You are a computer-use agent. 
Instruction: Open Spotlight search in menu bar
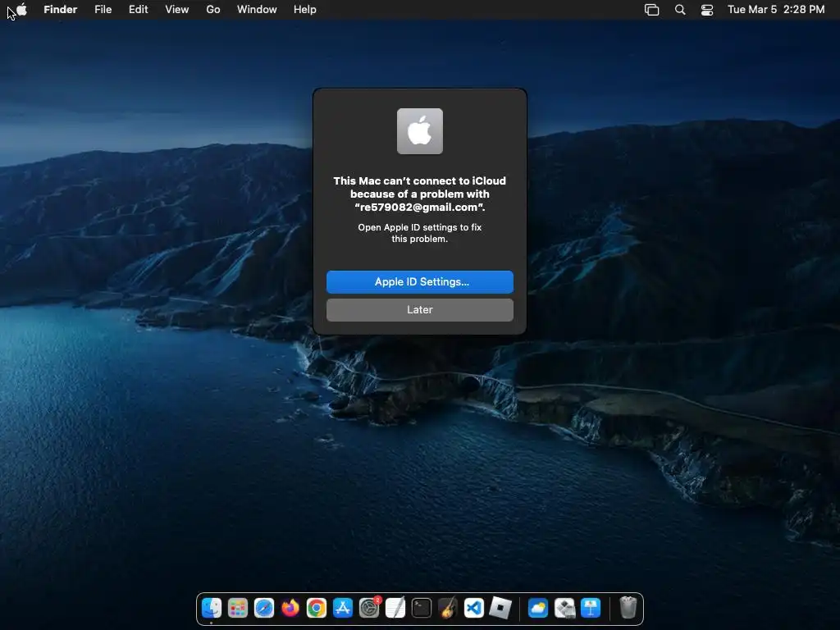click(x=680, y=10)
